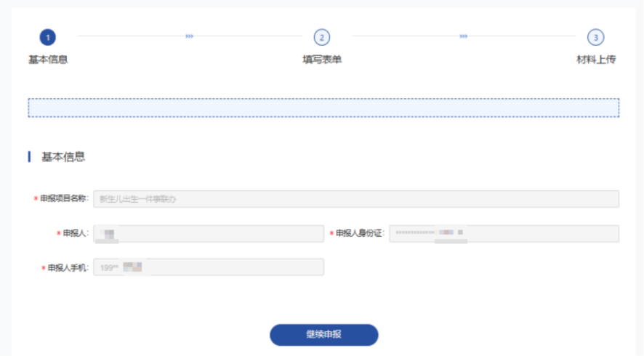644x356 pixels.
Task: Click the 申报人身份证 field label
Action: [x=359, y=233]
